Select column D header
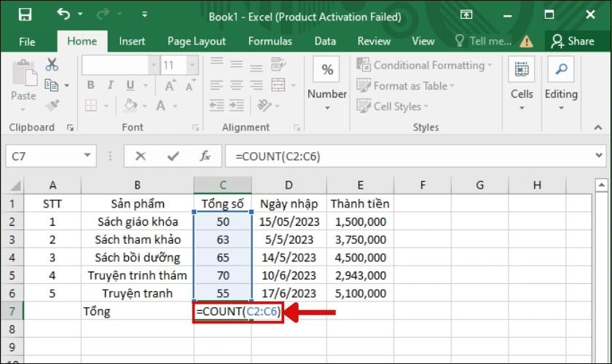This screenshot has height=364, width=612. 289,185
